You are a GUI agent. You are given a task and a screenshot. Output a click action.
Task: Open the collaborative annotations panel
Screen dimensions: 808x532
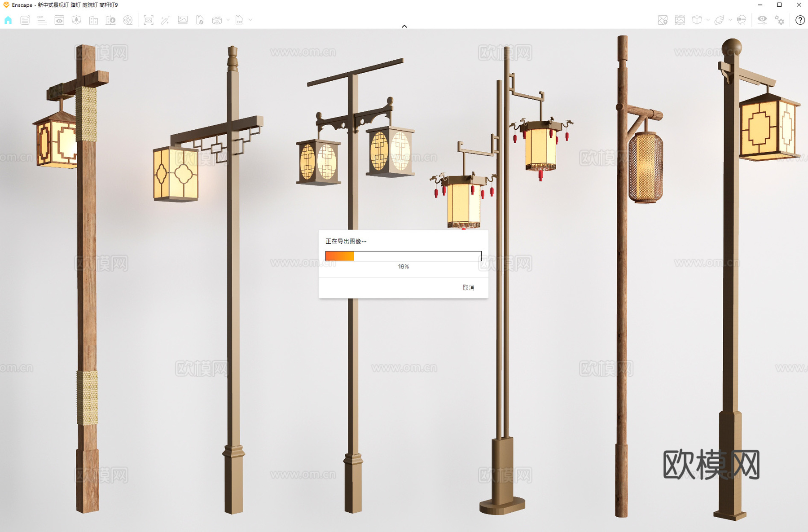click(x=25, y=20)
